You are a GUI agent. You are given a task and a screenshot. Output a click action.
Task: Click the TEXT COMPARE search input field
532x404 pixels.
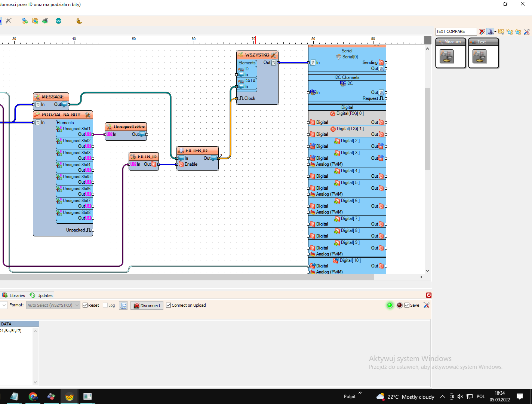pyautogui.click(x=456, y=31)
